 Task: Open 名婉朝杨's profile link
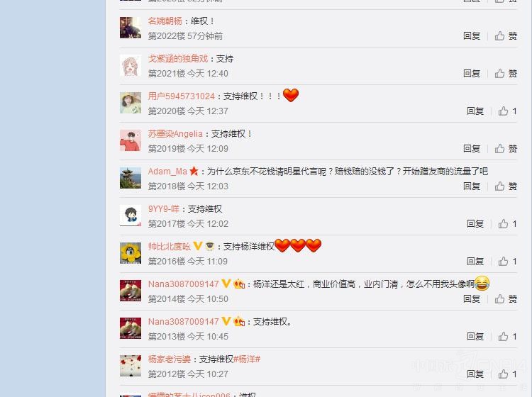tap(165, 21)
